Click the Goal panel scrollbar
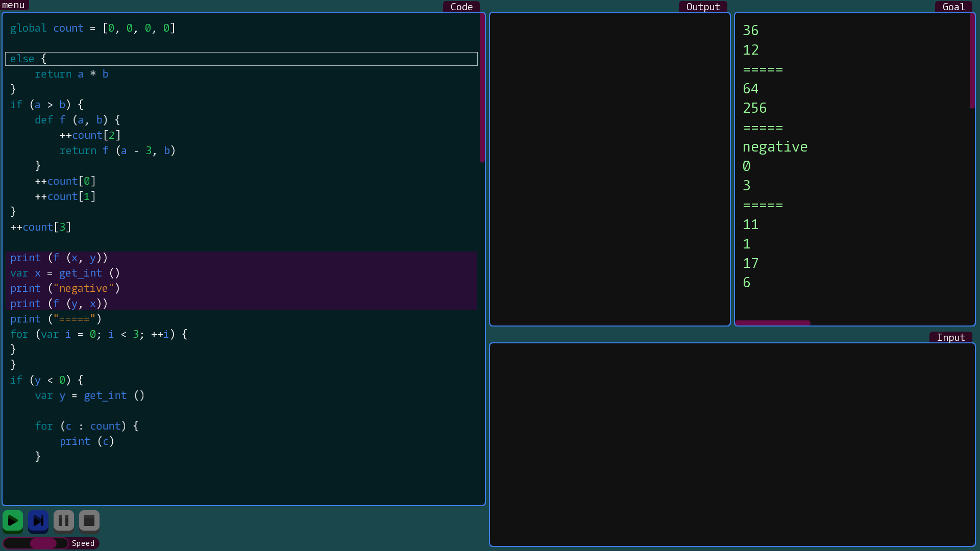Screen dimensions: 980x551 (x=972, y=61)
